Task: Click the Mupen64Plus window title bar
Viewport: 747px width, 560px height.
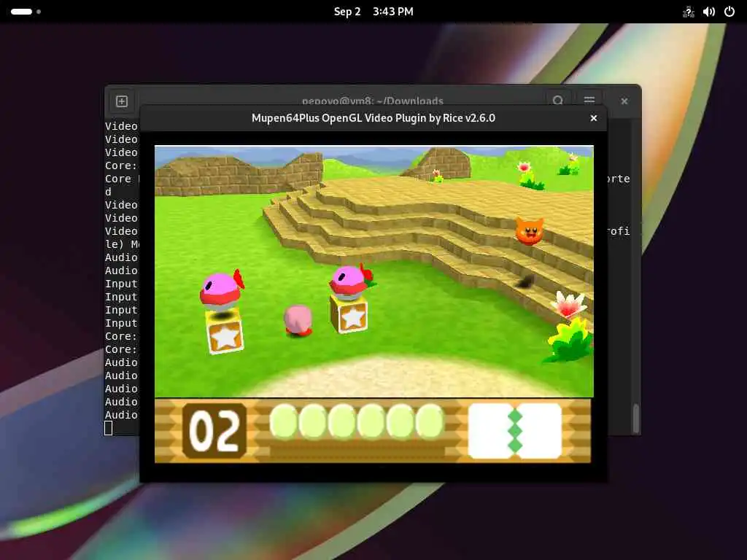Action: pos(373,118)
